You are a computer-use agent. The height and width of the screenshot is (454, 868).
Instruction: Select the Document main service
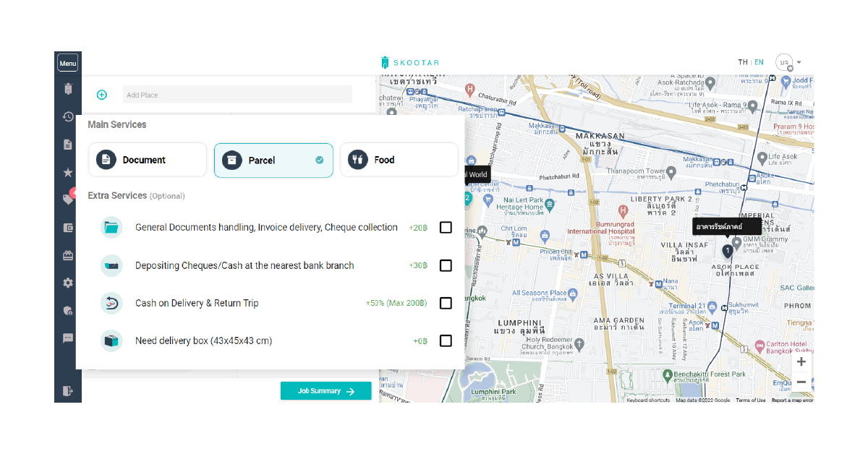pyautogui.click(x=148, y=160)
